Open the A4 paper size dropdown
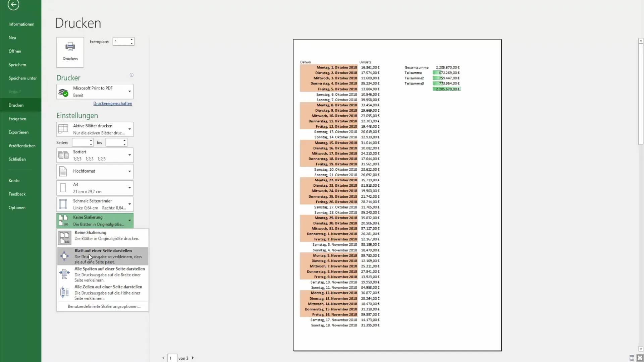 click(95, 188)
